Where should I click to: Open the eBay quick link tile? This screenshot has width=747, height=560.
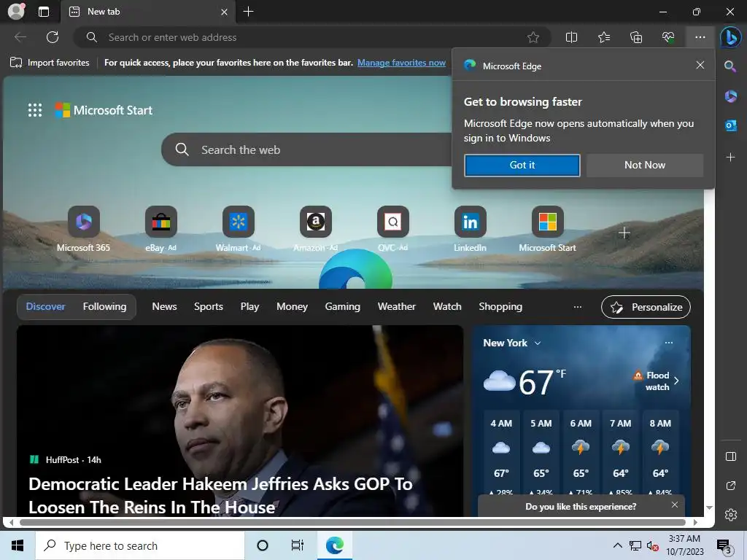click(x=160, y=229)
